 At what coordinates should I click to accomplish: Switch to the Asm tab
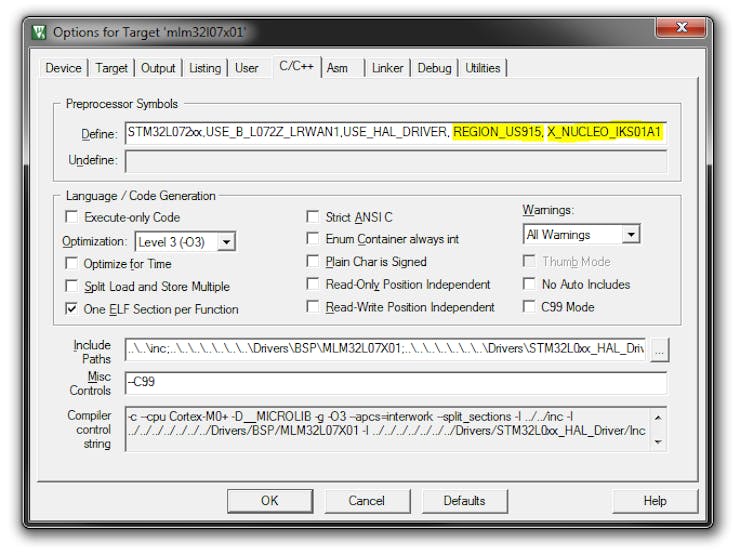337,68
